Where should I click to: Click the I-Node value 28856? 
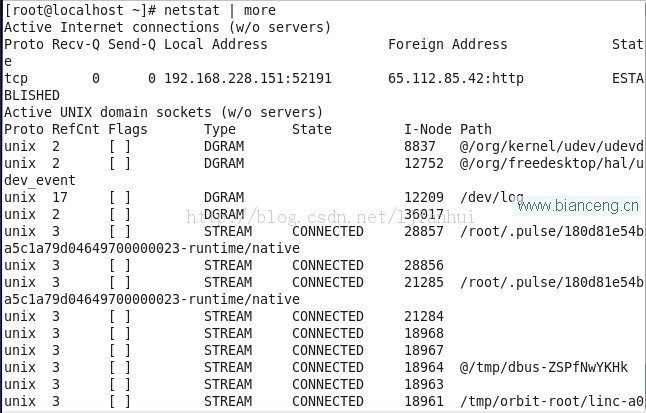click(424, 265)
